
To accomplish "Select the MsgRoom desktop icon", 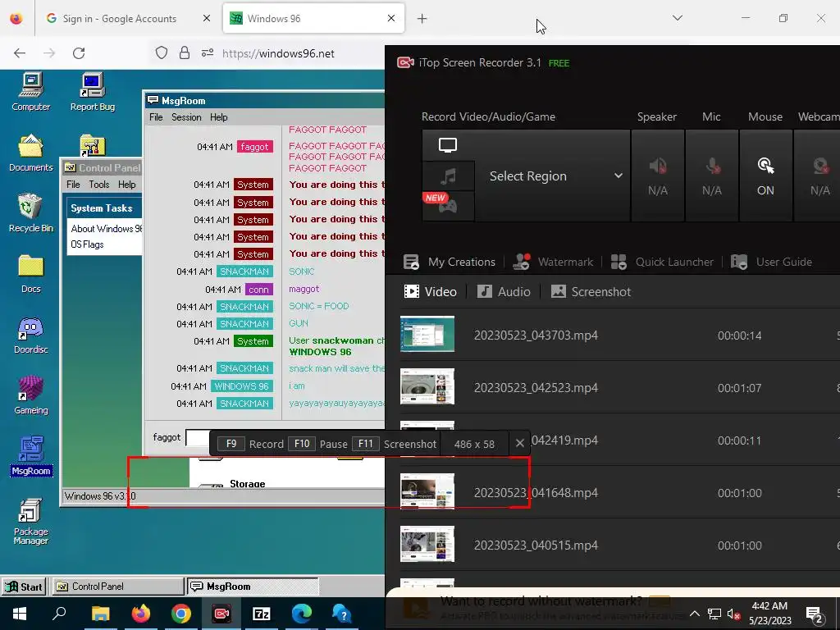I will (31, 456).
